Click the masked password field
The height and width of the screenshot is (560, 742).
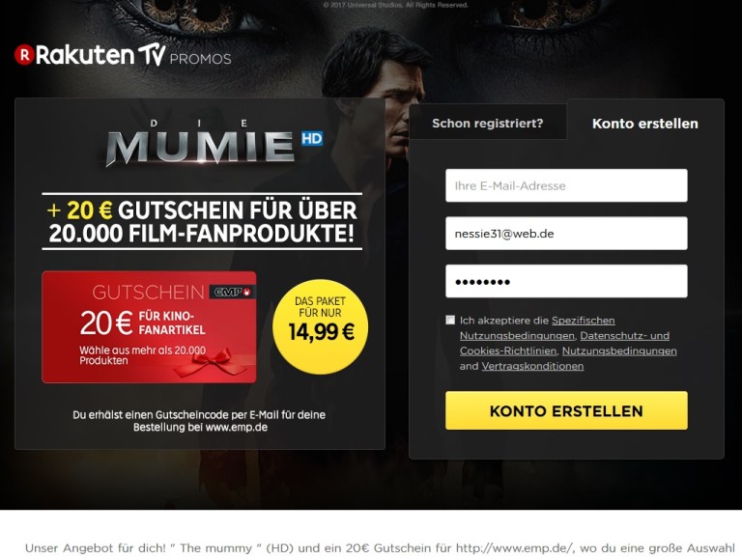click(566, 281)
